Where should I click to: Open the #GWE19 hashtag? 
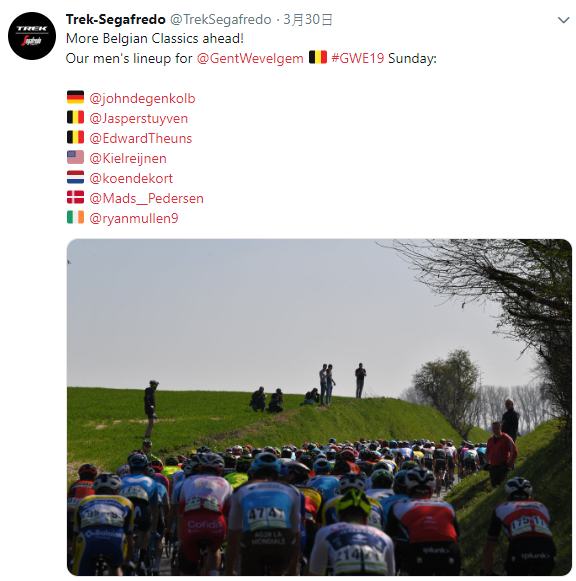[x=357, y=59]
